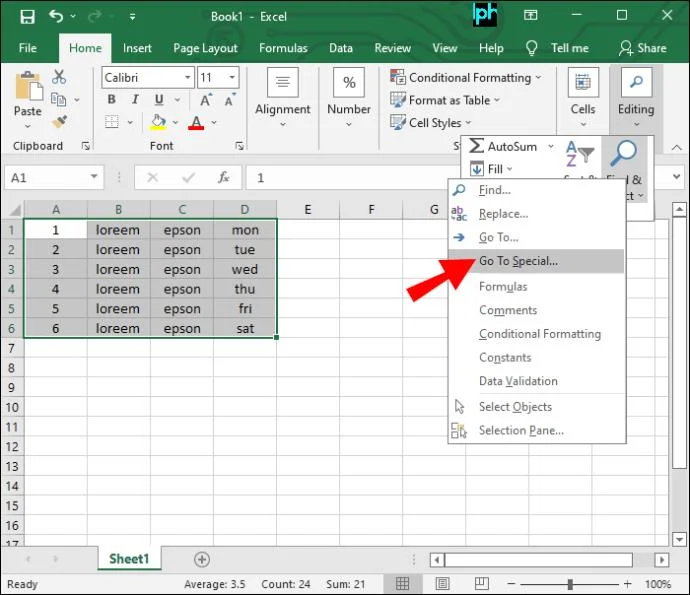Click the Select All corner triangle
Viewport: 690px width, 595px height.
click(x=13, y=209)
